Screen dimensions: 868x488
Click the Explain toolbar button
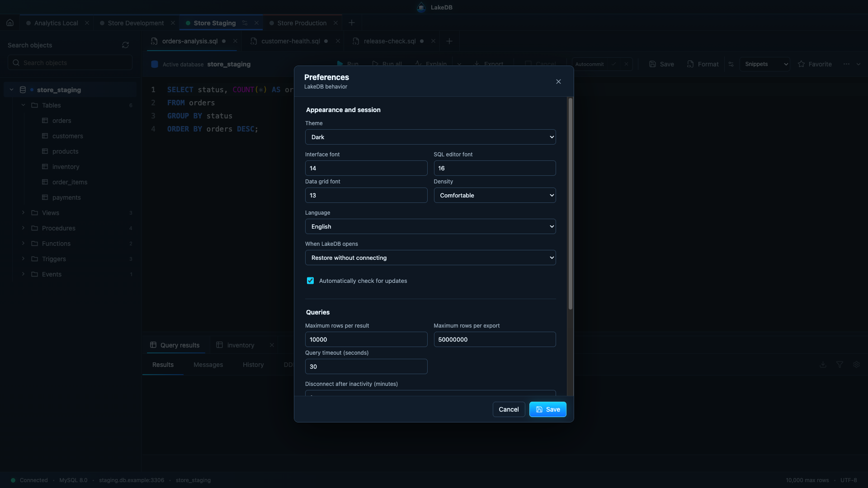click(431, 64)
